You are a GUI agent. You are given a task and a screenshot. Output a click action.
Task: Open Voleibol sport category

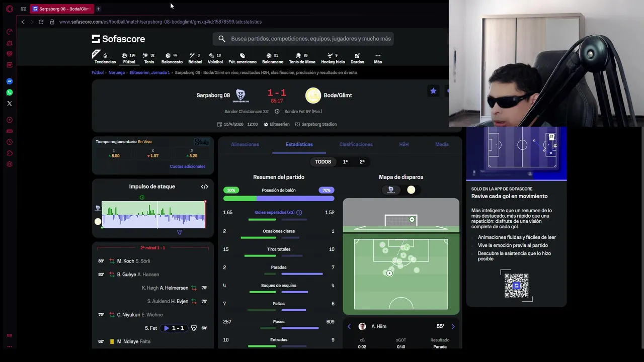click(215, 58)
